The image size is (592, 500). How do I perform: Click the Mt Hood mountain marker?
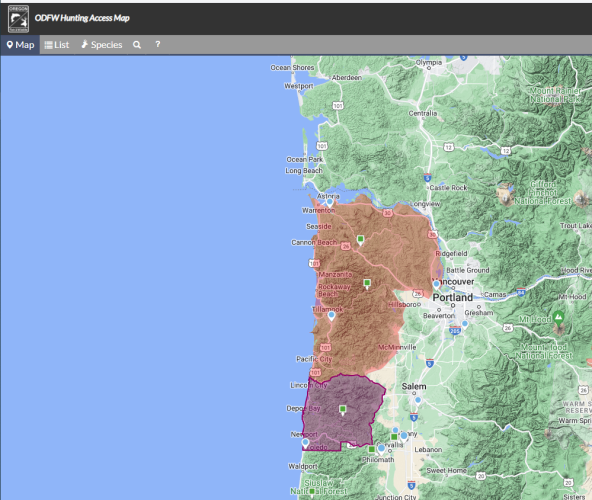point(558,316)
